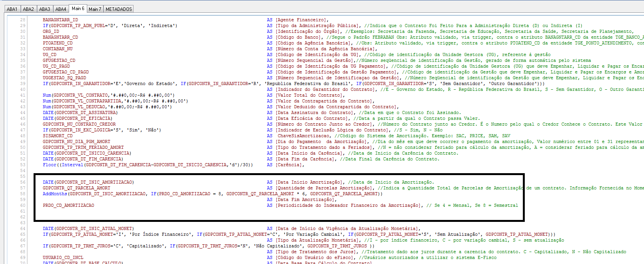Click Num(GDPCONTR_VL_CONTRATO expression on line 41
This screenshot has height=264, width=644.
pyautogui.click(x=108, y=95)
